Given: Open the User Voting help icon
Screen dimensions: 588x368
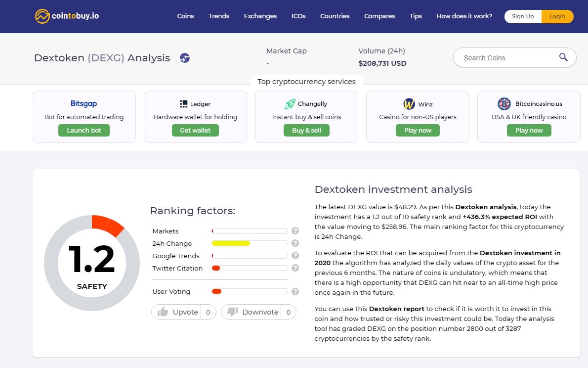Looking at the screenshot, I should coord(295,291).
